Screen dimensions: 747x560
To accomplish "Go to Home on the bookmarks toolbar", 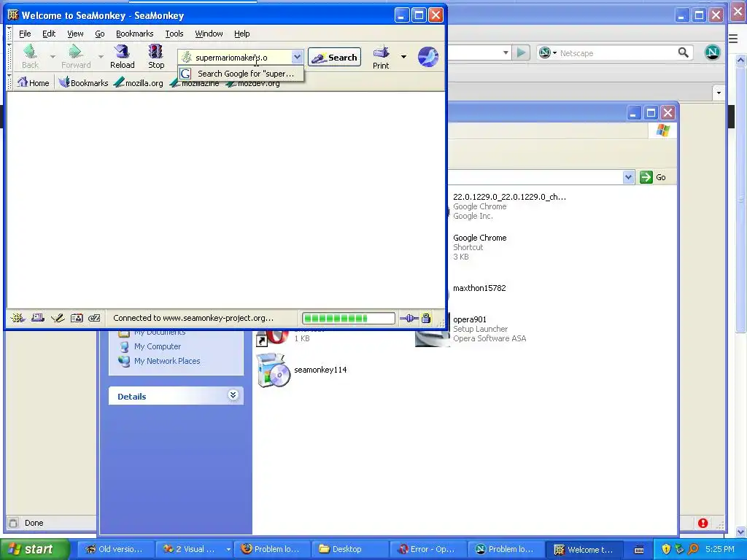I will [x=34, y=83].
